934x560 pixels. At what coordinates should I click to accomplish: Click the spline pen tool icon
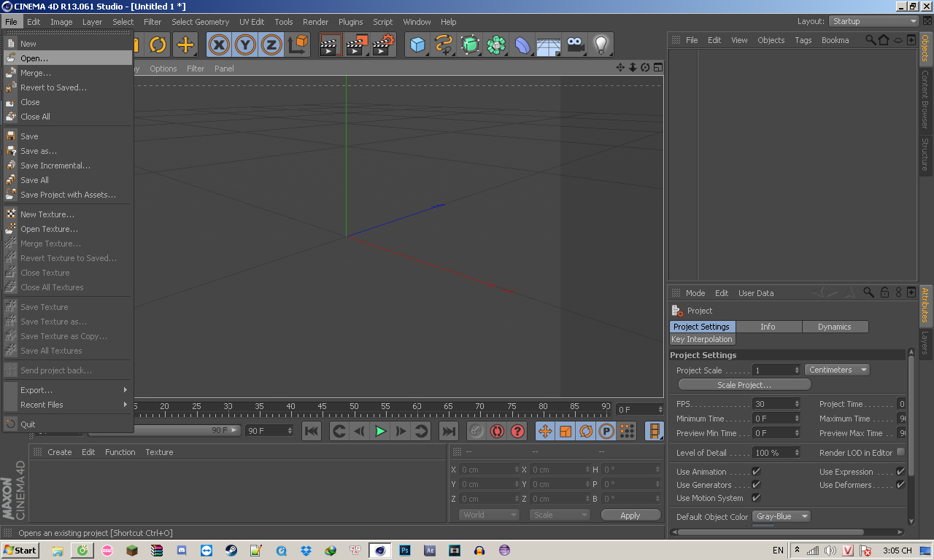(443, 45)
